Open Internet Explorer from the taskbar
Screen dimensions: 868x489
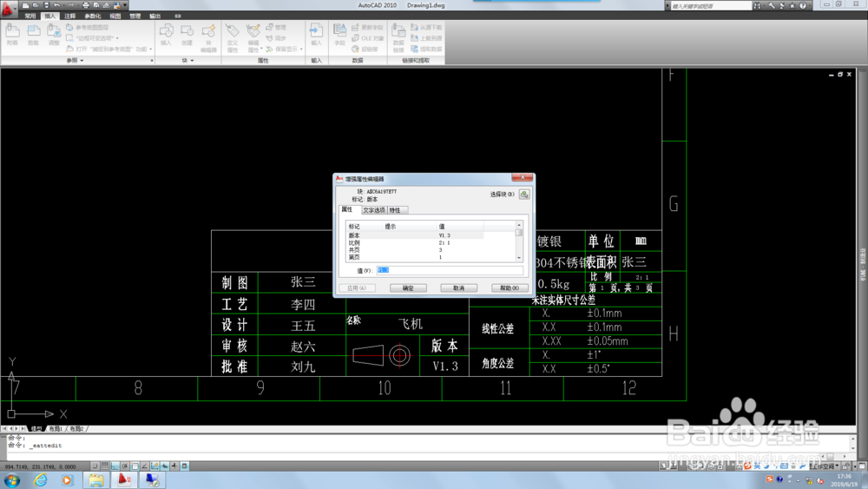point(41,480)
